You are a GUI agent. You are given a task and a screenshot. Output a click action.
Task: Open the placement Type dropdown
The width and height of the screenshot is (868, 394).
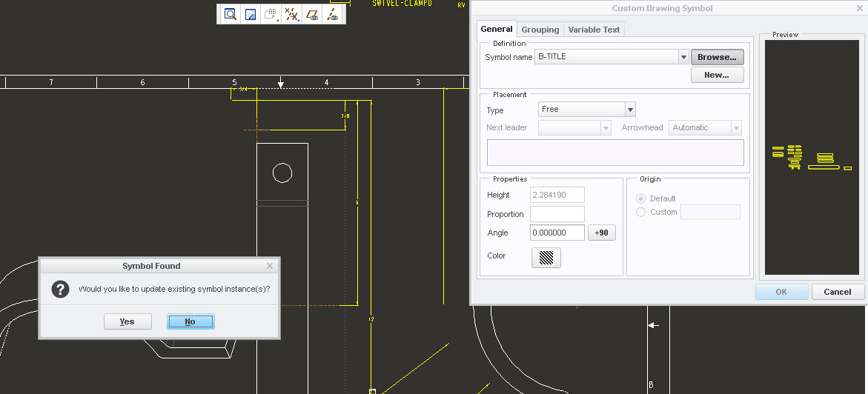[x=630, y=110]
